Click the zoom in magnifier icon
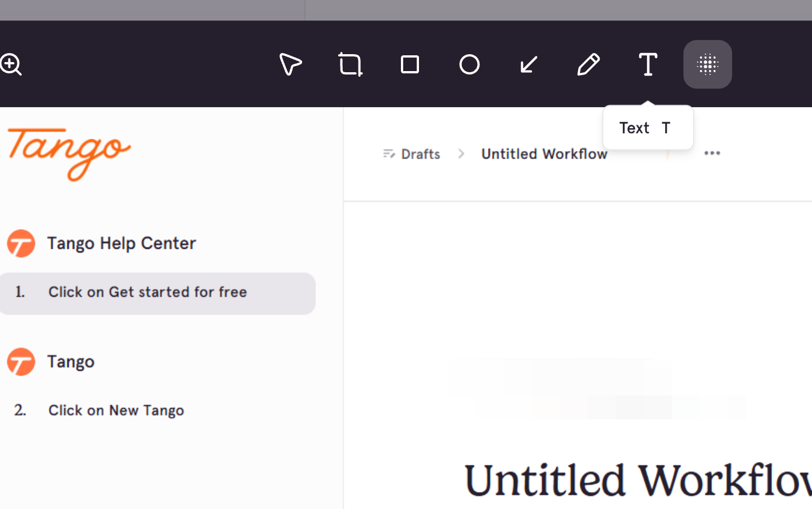This screenshot has width=812, height=509. (11, 64)
